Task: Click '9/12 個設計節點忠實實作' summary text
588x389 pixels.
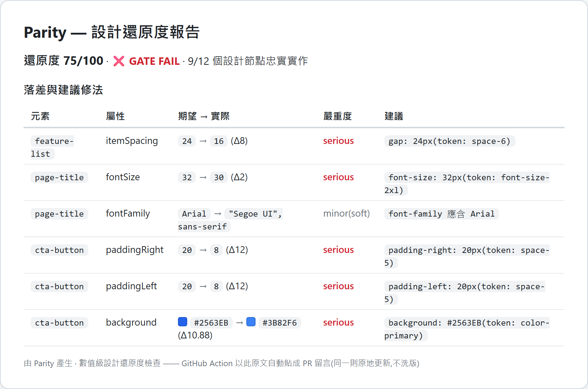Action: 248,61
